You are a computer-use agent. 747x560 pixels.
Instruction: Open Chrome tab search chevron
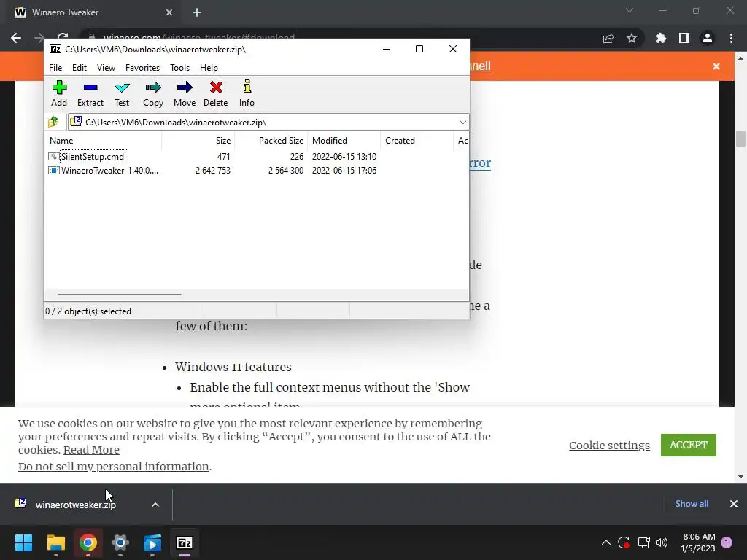630,10
